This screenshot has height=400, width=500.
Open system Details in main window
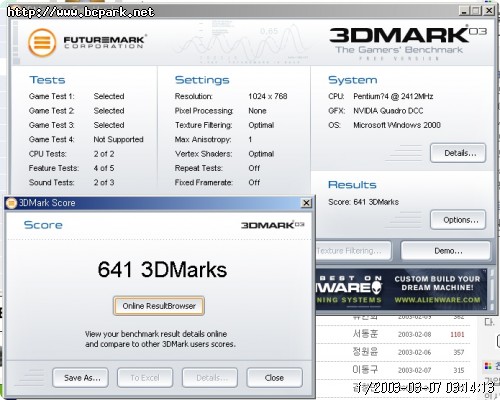click(x=458, y=153)
